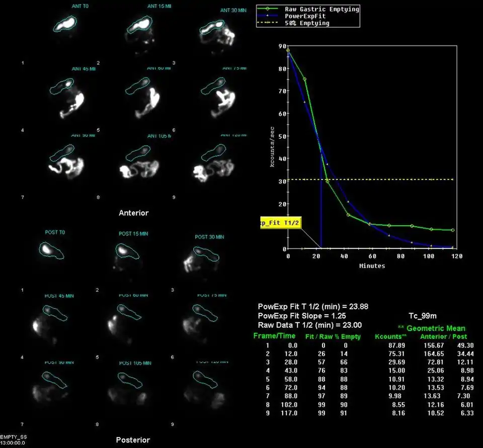Click the first raw data point on graph
The image size is (483, 448).
[288, 50]
